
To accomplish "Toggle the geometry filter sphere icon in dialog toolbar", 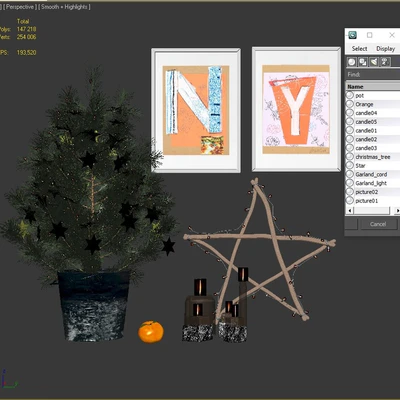I will coord(352,62).
